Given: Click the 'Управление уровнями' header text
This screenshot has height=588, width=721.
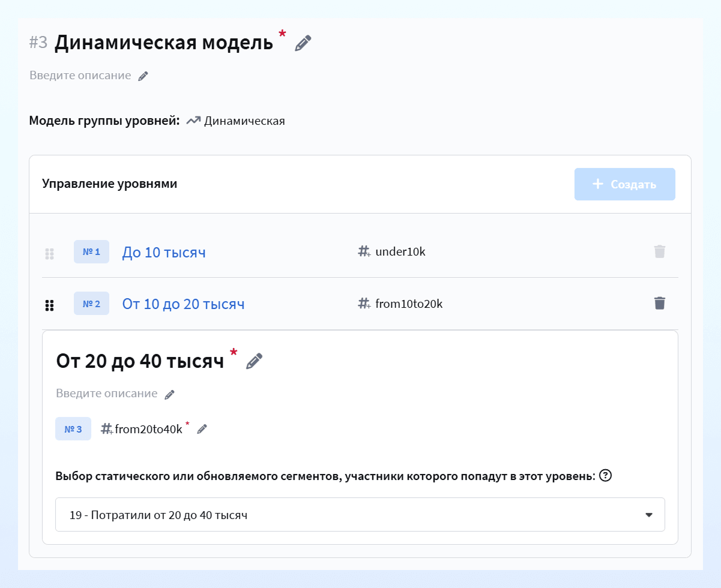Looking at the screenshot, I should pos(110,184).
